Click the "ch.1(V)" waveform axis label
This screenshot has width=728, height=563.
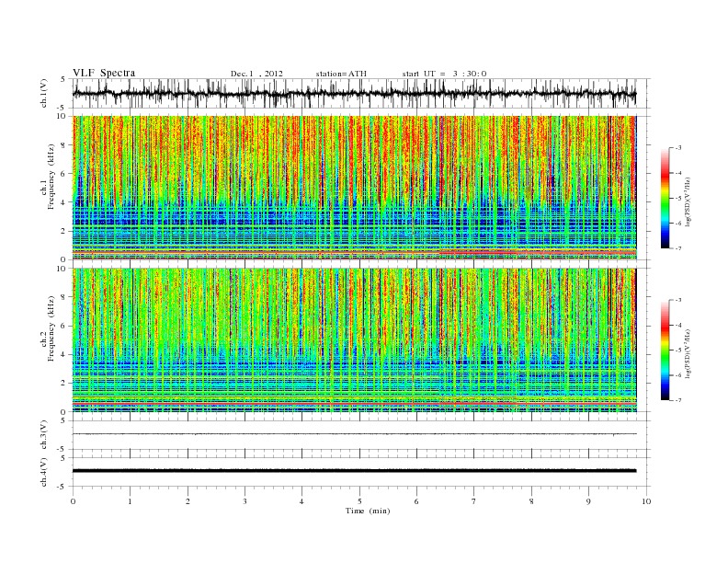coord(44,93)
